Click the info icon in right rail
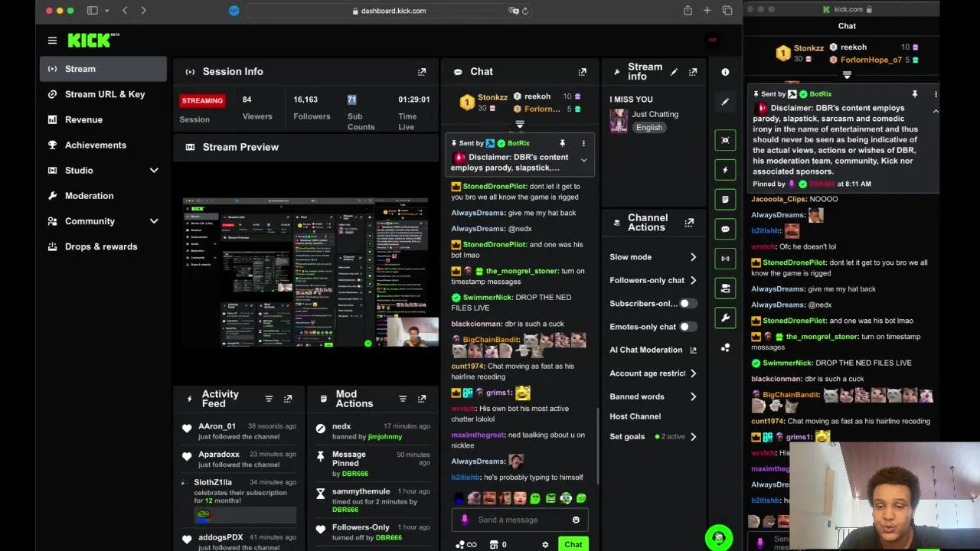Screen dimensions: 980x551 [x=725, y=72]
